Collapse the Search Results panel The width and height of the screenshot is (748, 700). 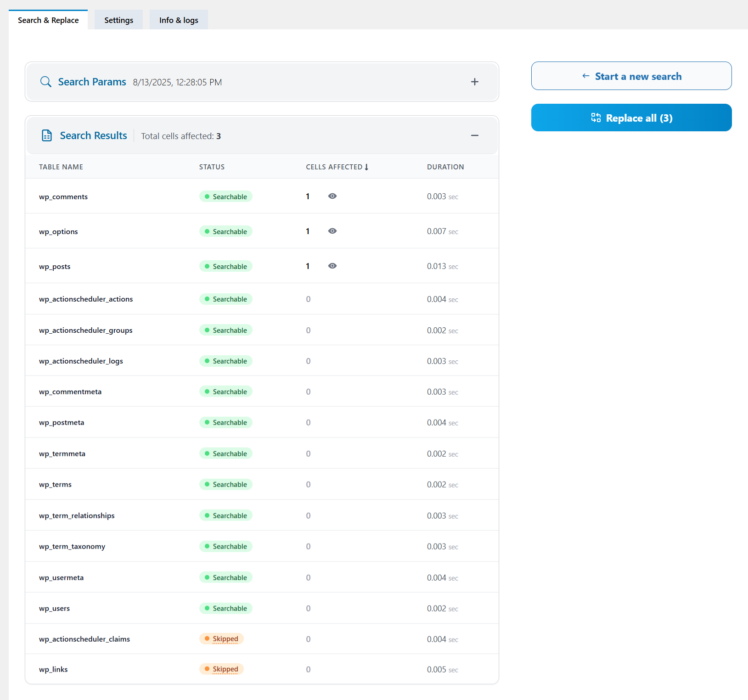point(475,135)
